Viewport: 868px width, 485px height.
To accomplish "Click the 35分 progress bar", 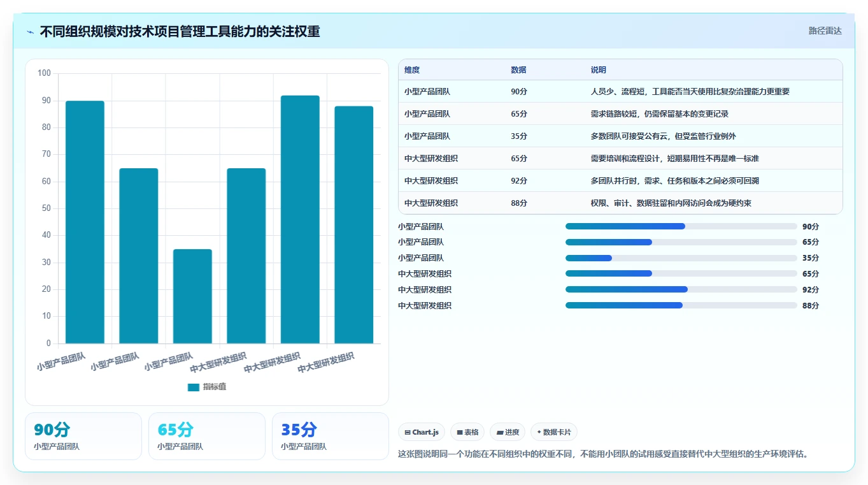I will 681,258.
